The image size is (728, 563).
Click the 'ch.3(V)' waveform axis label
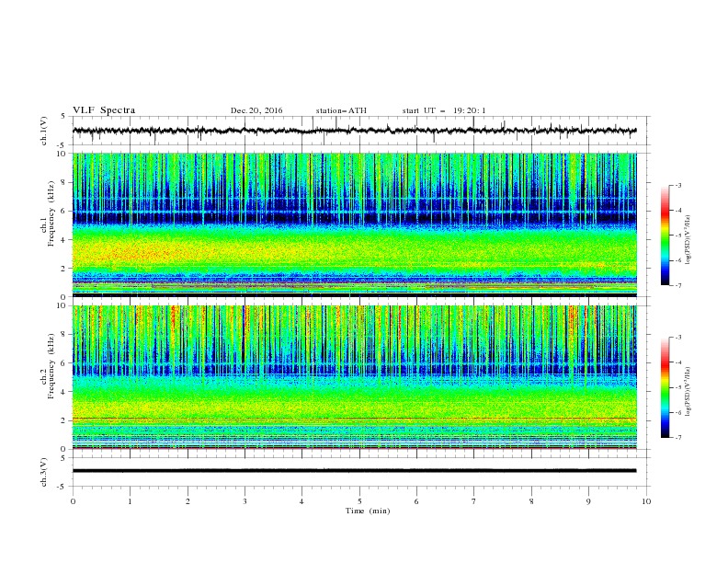pos(44,472)
